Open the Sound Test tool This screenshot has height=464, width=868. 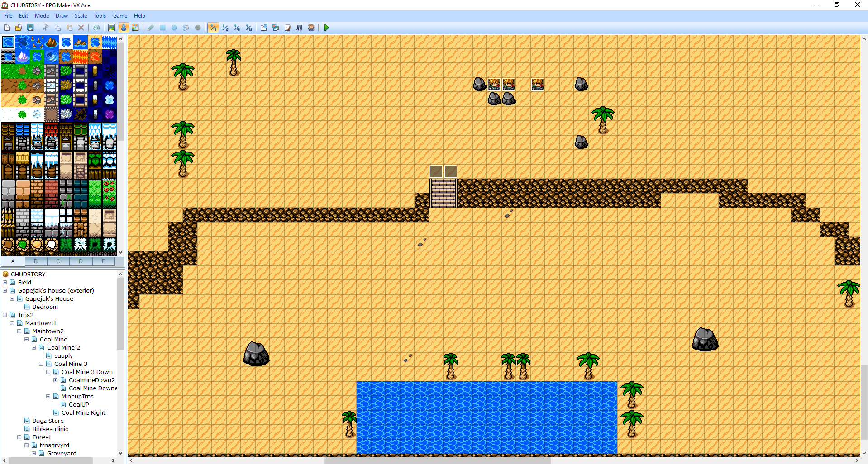299,28
